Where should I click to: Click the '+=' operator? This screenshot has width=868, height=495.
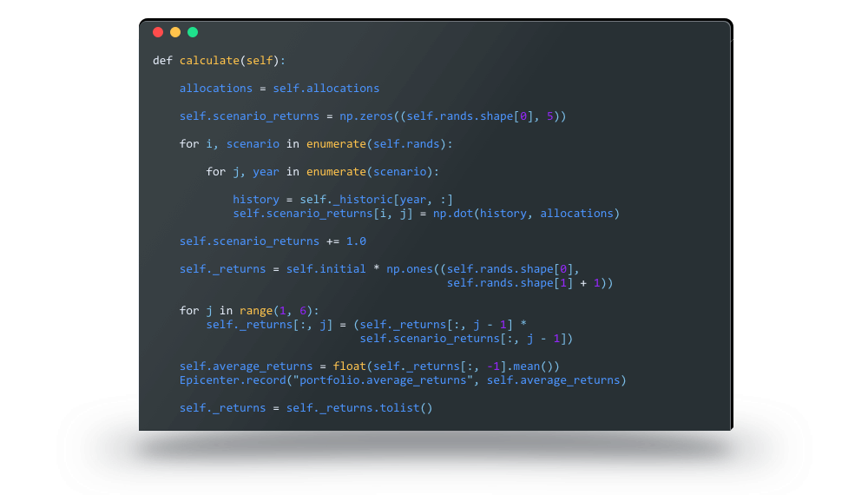[332, 241]
